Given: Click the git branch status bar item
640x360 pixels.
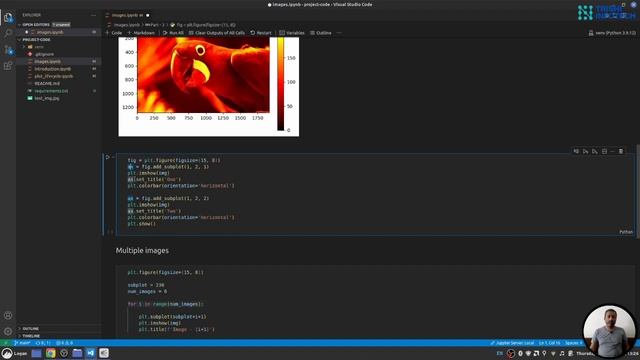Looking at the screenshot, I should pos(22,343).
